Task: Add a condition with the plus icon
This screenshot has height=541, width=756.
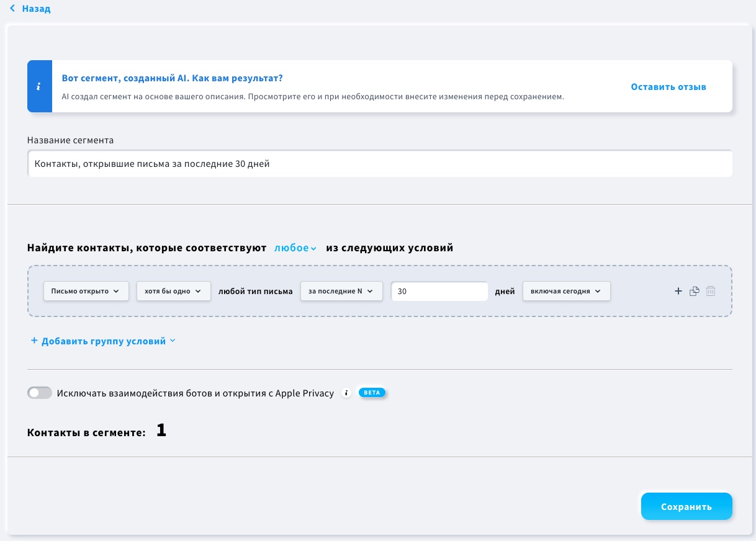Action: [678, 291]
